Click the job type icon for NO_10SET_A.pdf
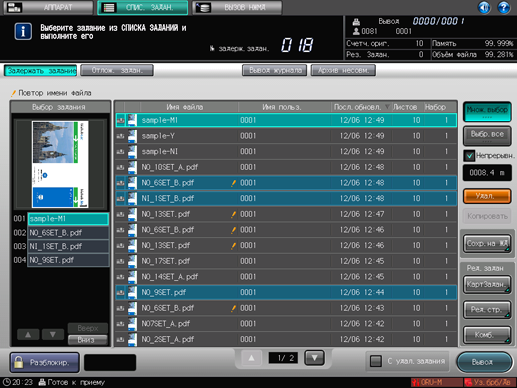The width and height of the screenshot is (517, 388). (x=120, y=167)
